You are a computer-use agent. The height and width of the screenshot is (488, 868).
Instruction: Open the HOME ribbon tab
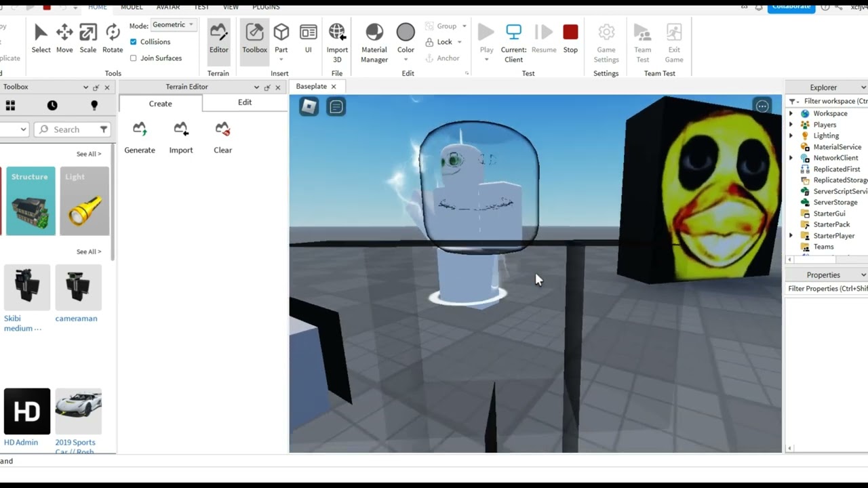98,7
